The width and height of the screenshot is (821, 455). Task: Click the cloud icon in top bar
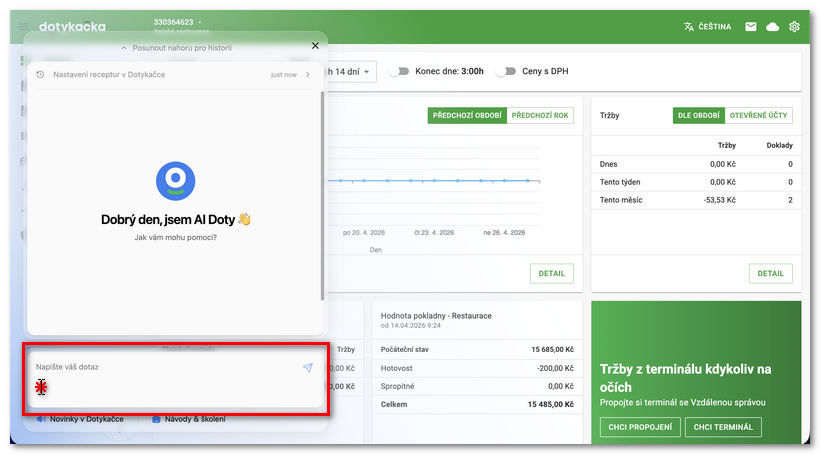772,27
